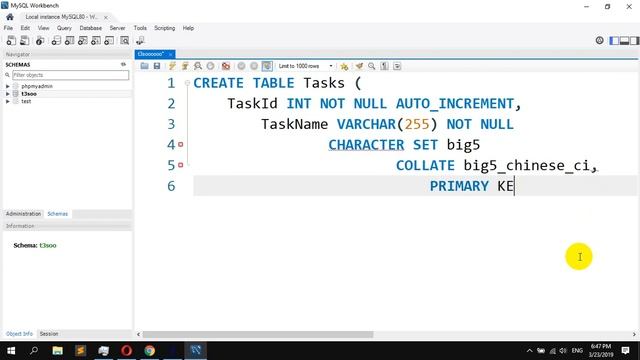Open the Help menu

pos(188,28)
